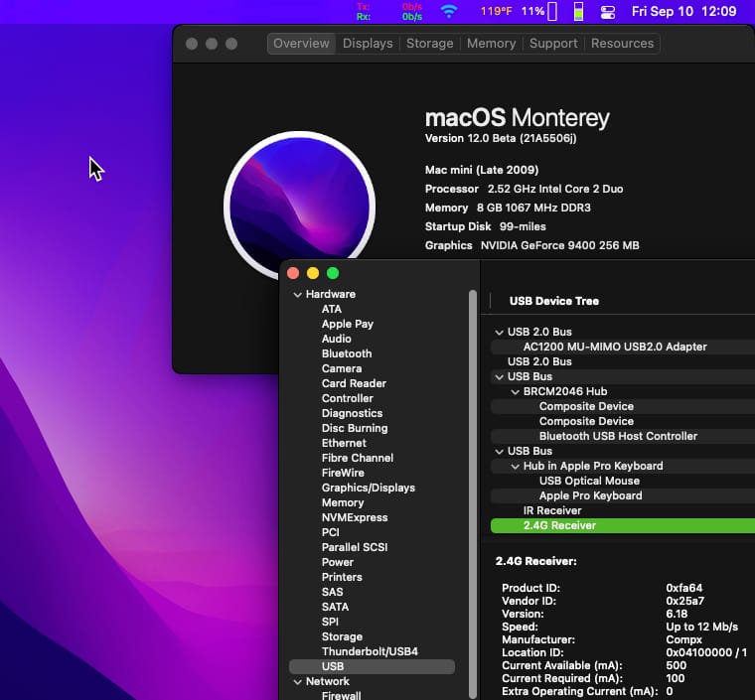The width and height of the screenshot is (755, 700).
Task: Open the Storage tab
Action: click(429, 44)
